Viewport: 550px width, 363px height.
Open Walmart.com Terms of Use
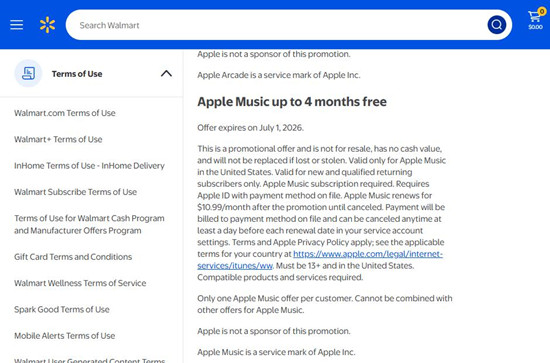(x=65, y=113)
